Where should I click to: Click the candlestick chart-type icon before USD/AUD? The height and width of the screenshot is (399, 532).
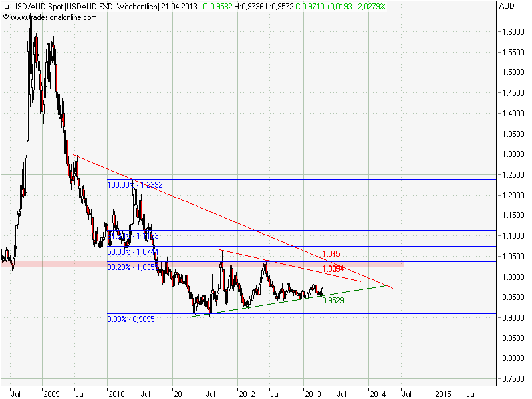click(5, 6)
